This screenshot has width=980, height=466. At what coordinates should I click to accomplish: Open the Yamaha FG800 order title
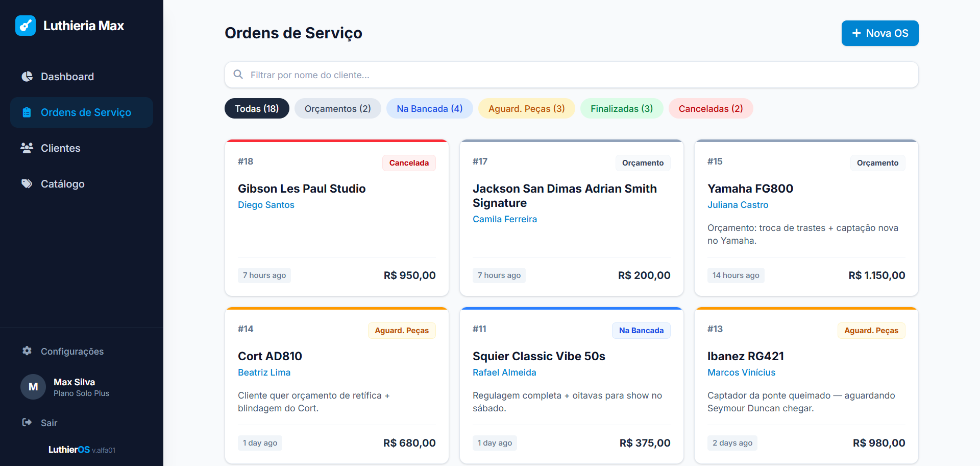(x=750, y=189)
